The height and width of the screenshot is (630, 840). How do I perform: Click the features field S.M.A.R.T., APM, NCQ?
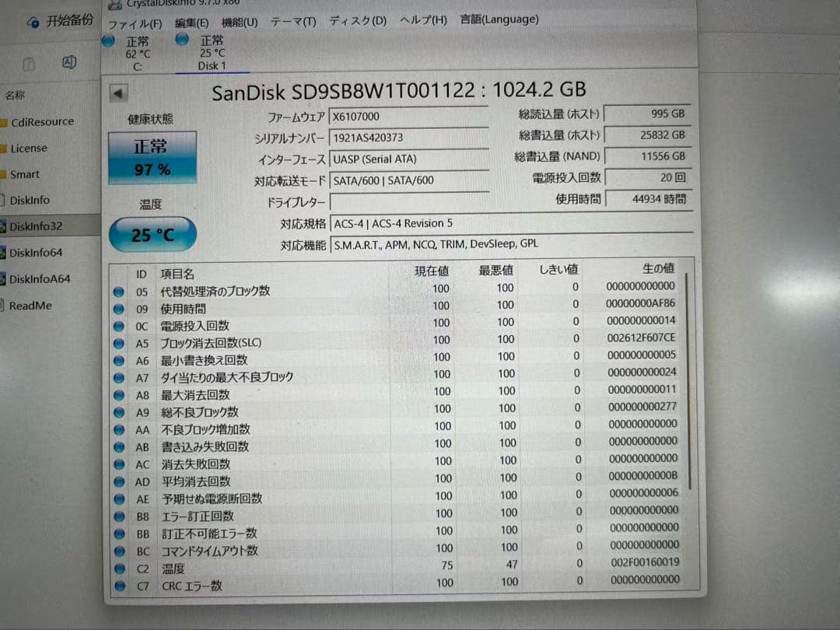[512, 244]
